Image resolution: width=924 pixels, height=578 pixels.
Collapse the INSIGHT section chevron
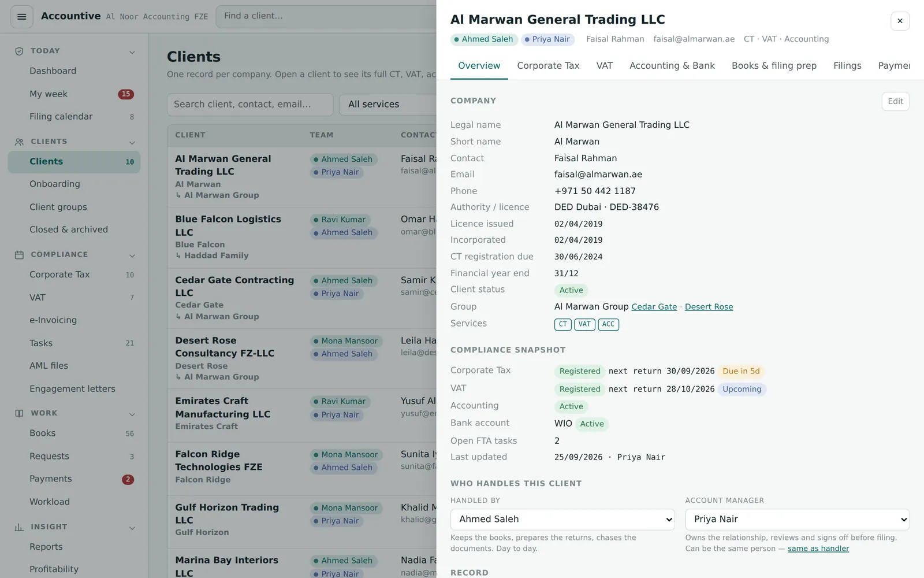tap(132, 528)
